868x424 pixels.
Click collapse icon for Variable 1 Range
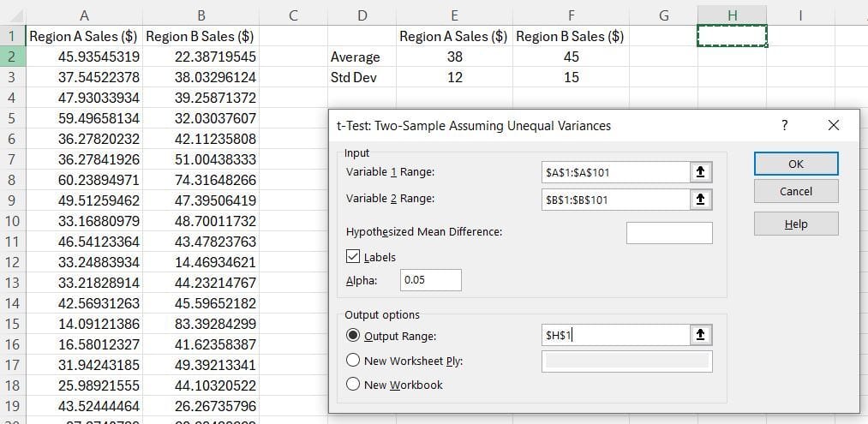coord(700,172)
